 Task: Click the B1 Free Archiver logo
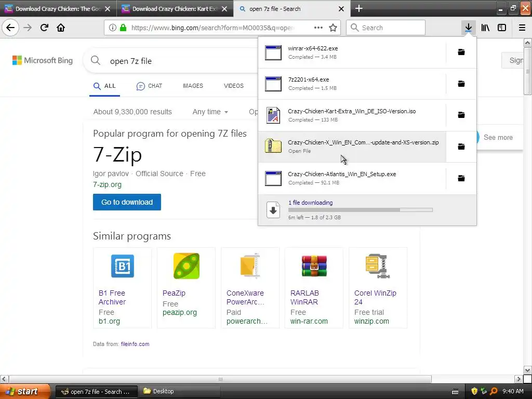click(123, 266)
